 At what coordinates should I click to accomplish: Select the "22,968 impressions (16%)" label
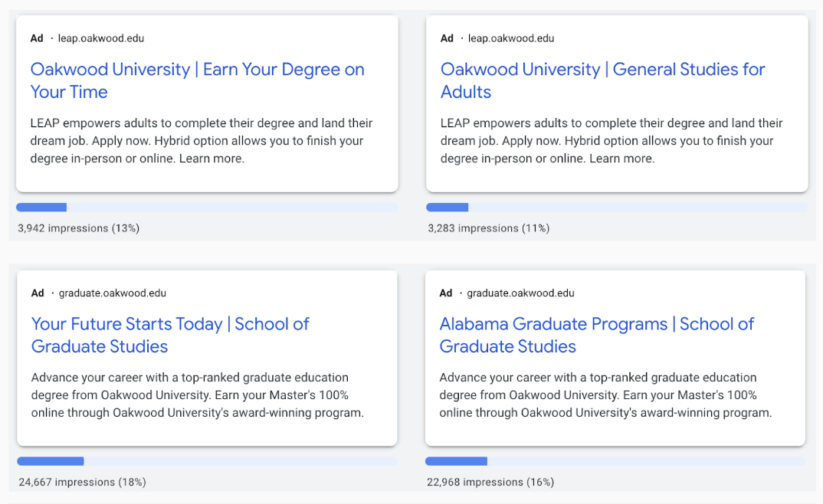tap(490, 483)
